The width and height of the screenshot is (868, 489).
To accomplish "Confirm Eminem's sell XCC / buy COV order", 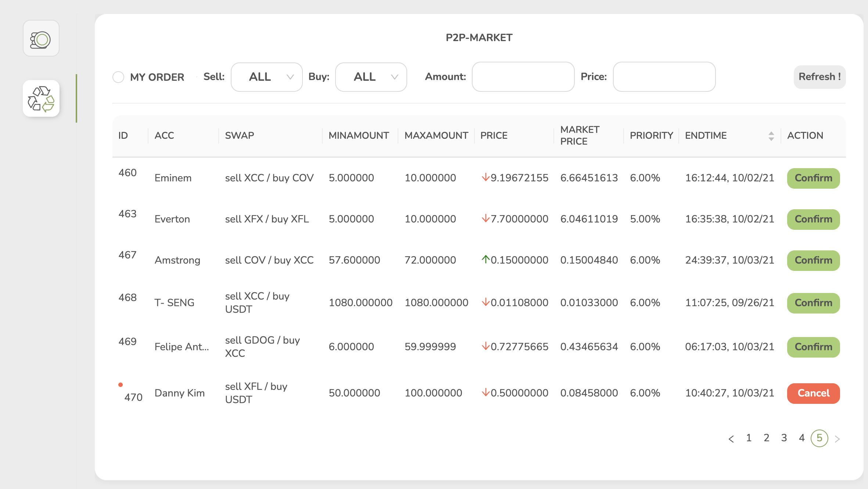I will [813, 178].
